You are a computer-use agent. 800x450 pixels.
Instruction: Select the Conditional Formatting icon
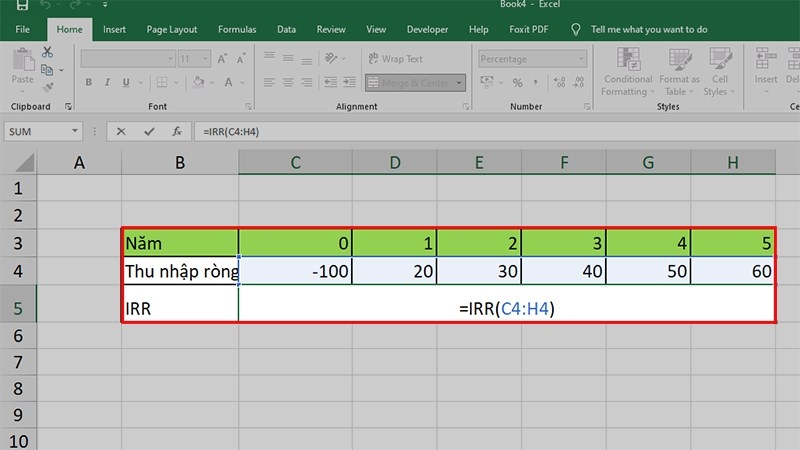tap(628, 71)
